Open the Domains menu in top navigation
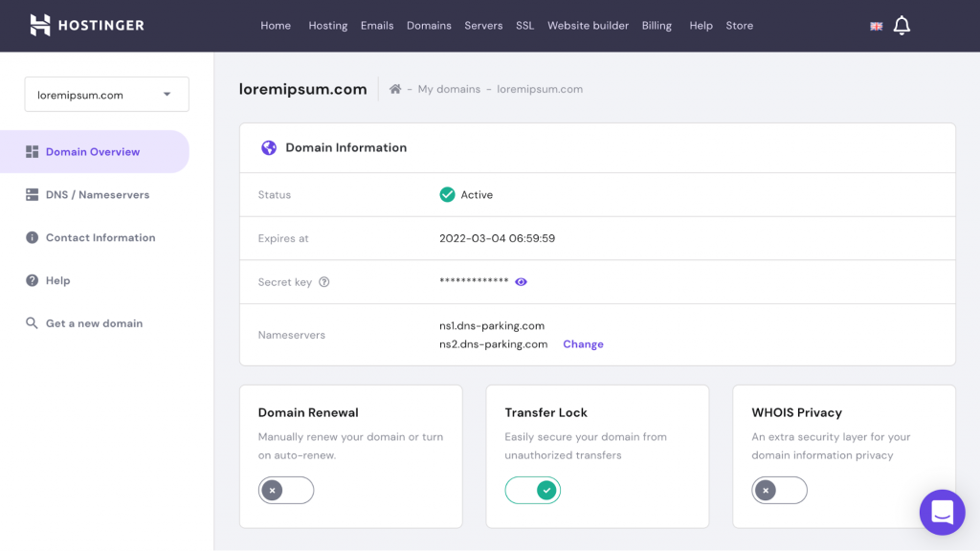980x551 pixels. pos(429,26)
